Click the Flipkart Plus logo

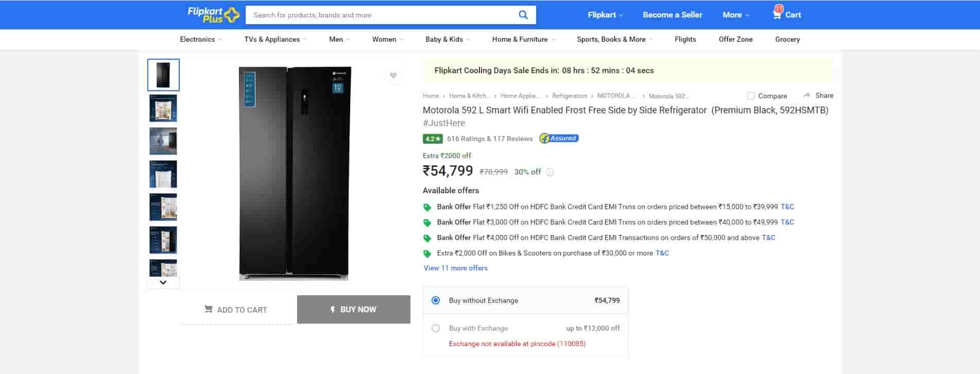213,15
